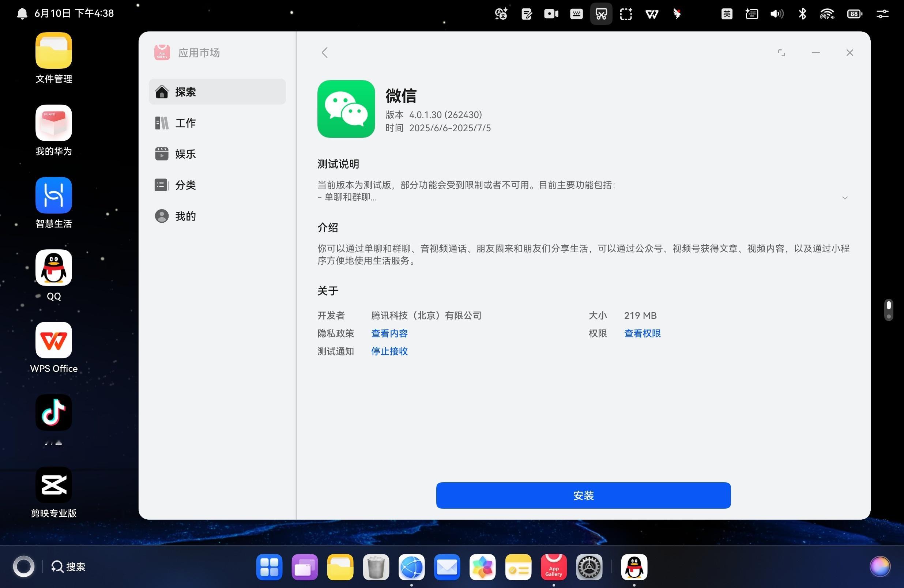Click the region capture icon in the top bar
Viewport: 904px width, 588px height.
[626, 14]
